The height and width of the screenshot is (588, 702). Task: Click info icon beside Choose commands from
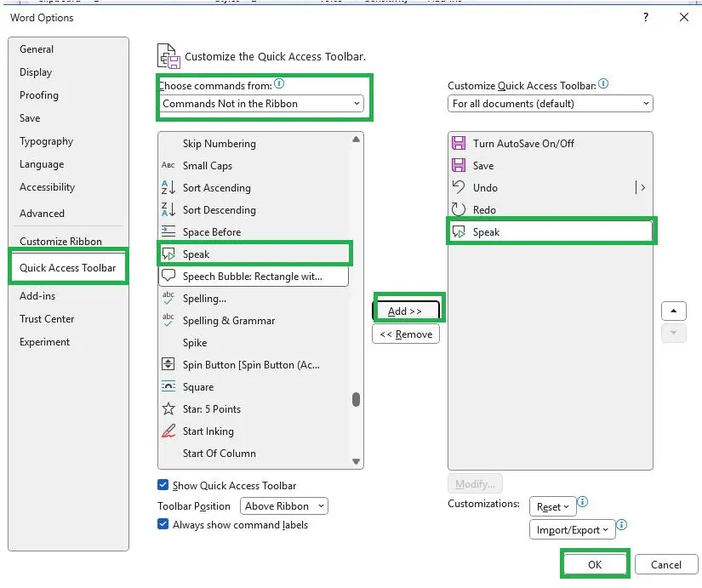(279, 83)
